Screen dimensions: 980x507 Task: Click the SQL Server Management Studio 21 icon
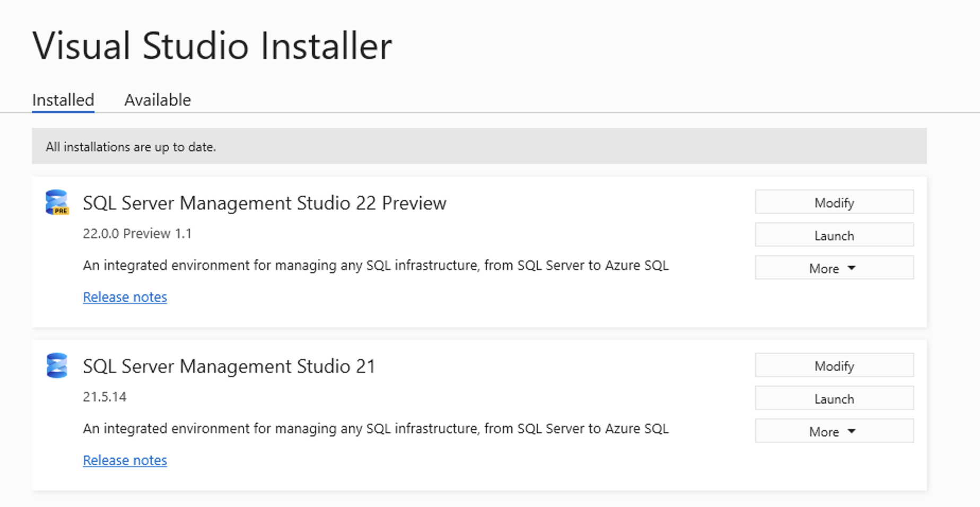coord(56,366)
